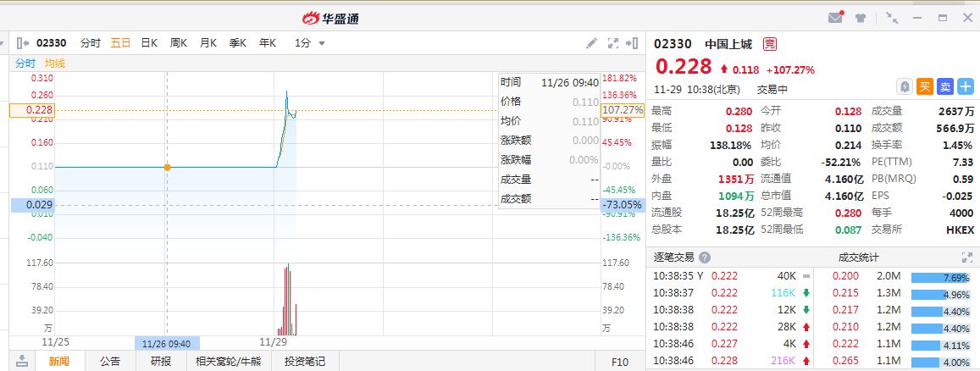Open the 1分 interval dropdown
This screenshot has width=980, height=371.
click(x=310, y=43)
